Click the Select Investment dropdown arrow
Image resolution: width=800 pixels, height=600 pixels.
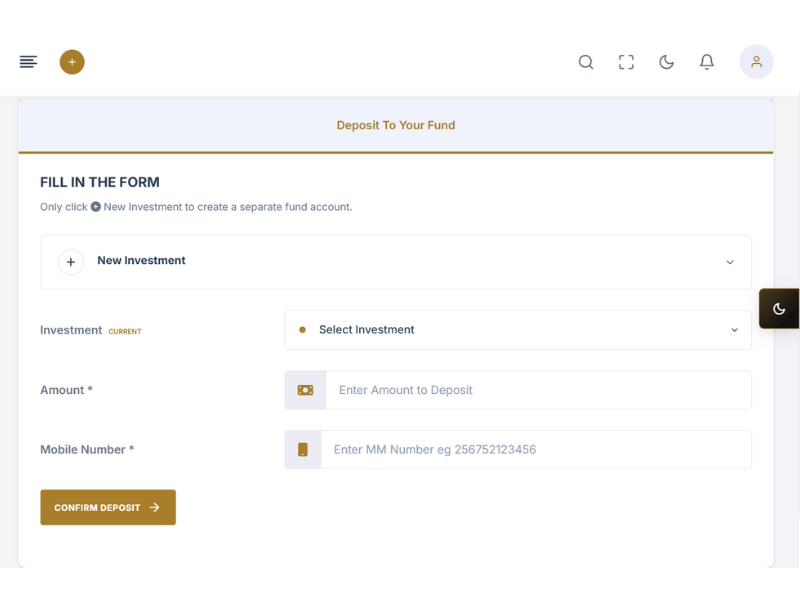(734, 330)
